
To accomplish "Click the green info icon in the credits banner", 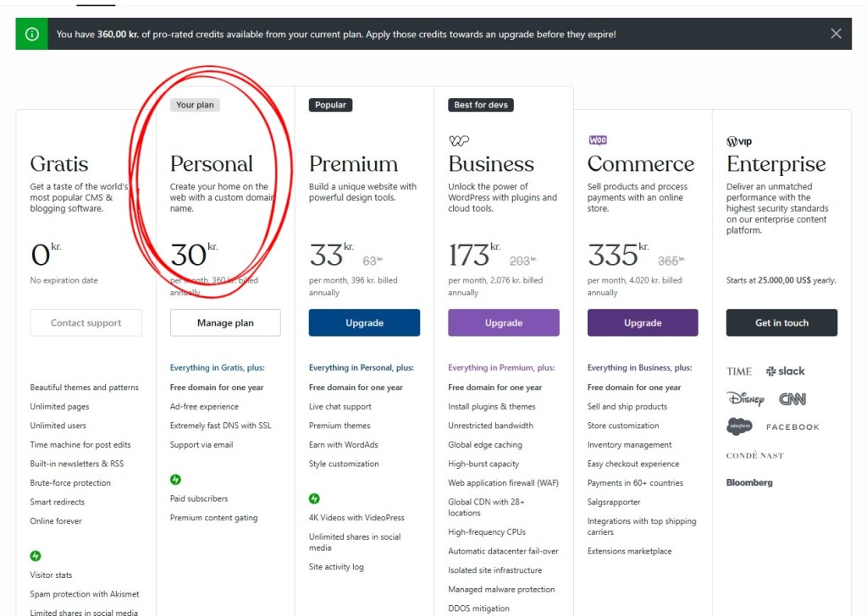I will (32, 35).
